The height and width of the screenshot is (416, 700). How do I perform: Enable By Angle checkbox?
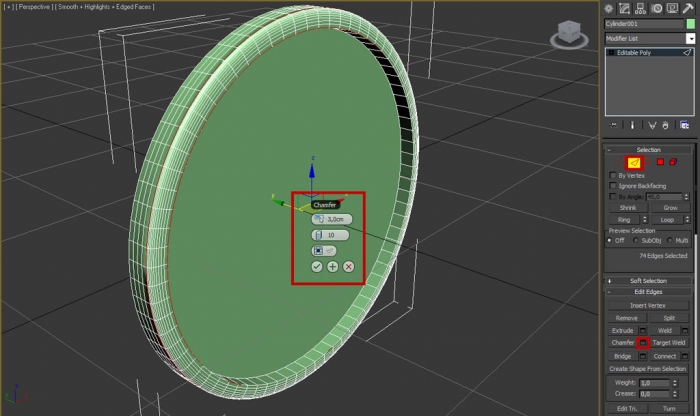(x=612, y=196)
